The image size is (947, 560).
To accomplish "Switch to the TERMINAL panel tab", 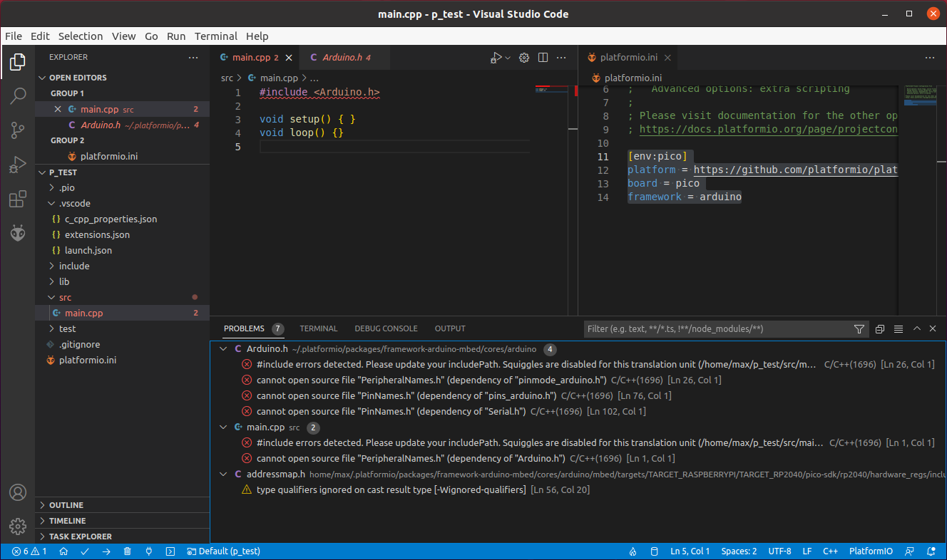I will [x=319, y=328].
